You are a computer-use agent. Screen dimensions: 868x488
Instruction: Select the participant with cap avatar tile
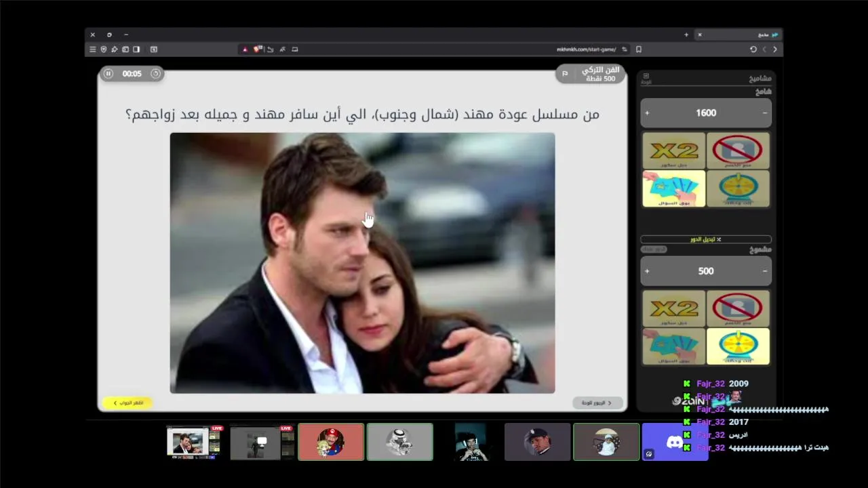(537, 442)
